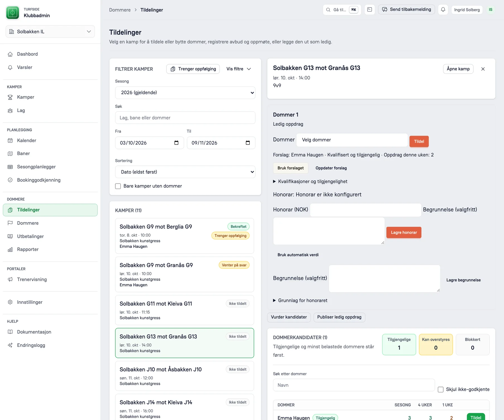Click the Dashbord home icon
Screen dimensions: 504x420
(10, 54)
